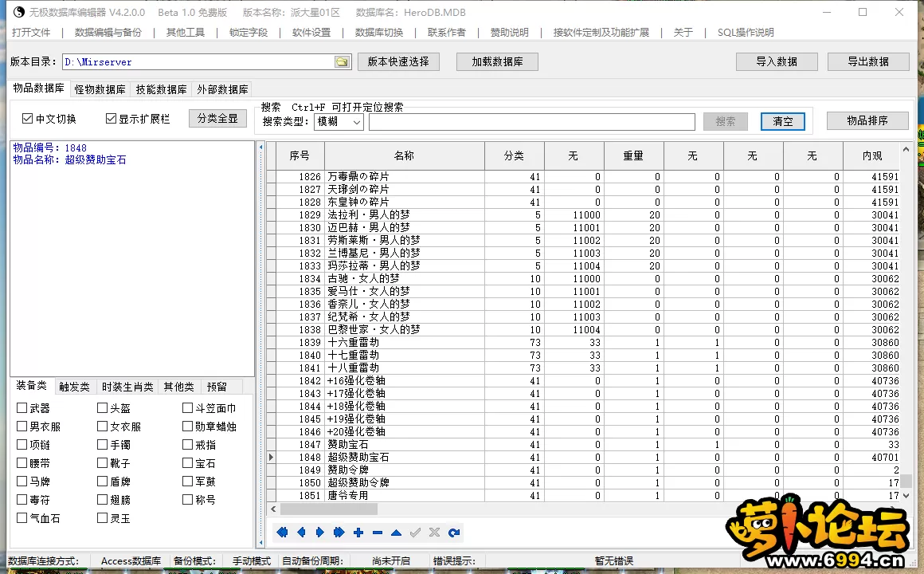The width and height of the screenshot is (924, 574).
Task: Select row 古驰·女人的梦
Action: 583,278
